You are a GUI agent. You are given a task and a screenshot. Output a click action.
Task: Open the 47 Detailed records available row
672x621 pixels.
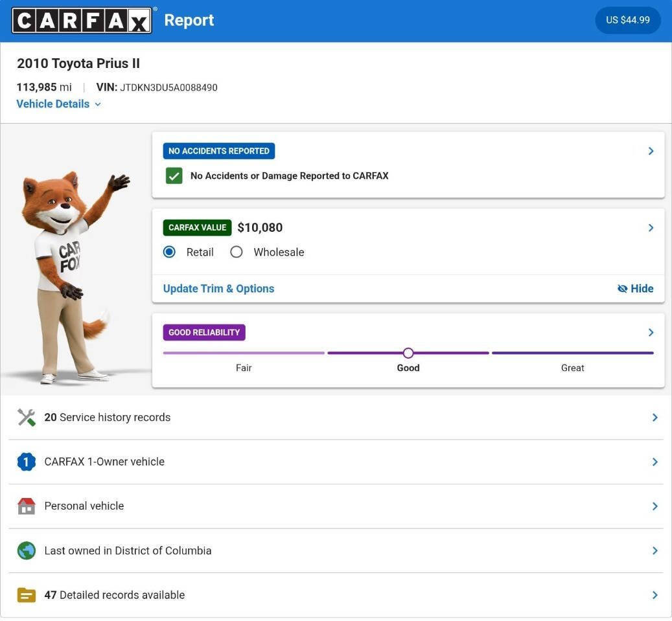pos(336,595)
